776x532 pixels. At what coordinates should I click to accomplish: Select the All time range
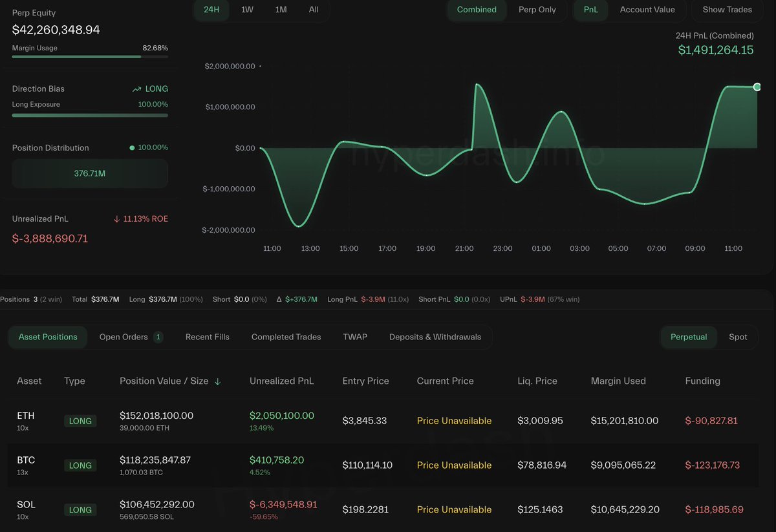pyautogui.click(x=314, y=10)
